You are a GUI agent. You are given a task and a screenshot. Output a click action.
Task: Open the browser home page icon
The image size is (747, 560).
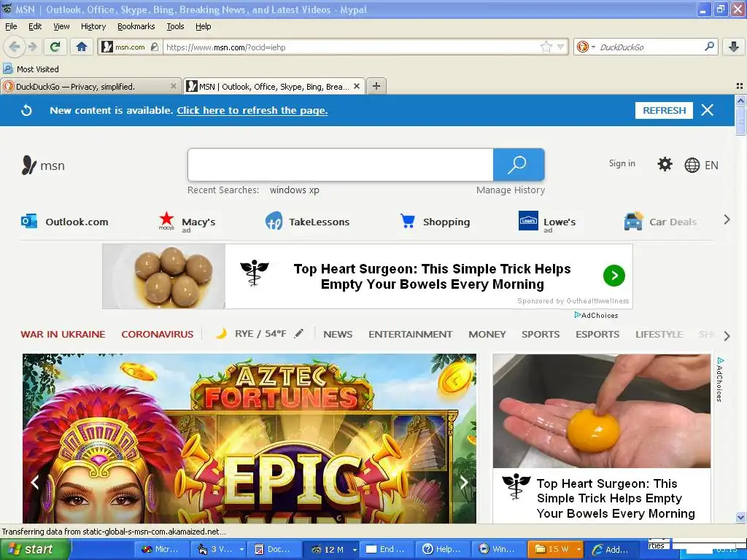[82, 47]
